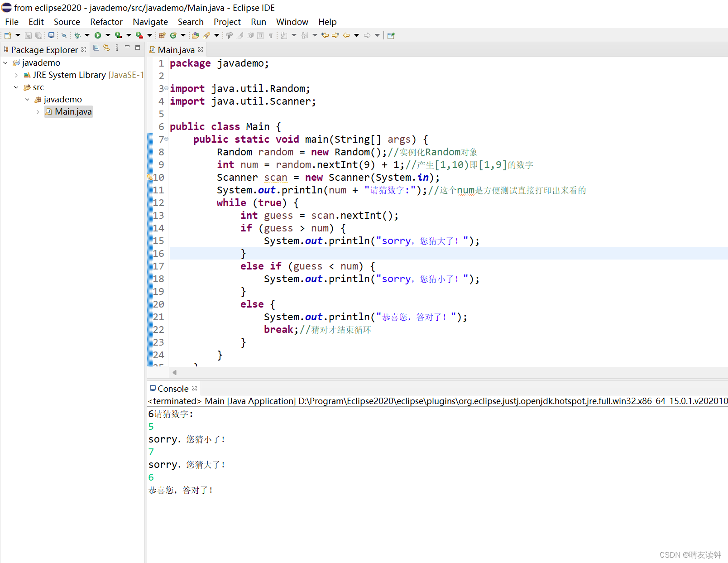Collapse the javademo project node

pyautogui.click(x=5, y=63)
